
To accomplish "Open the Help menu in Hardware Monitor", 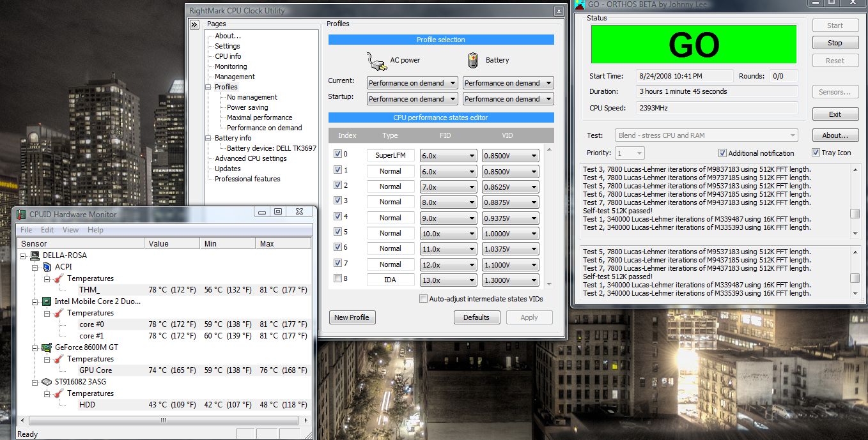I will (x=95, y=230).
